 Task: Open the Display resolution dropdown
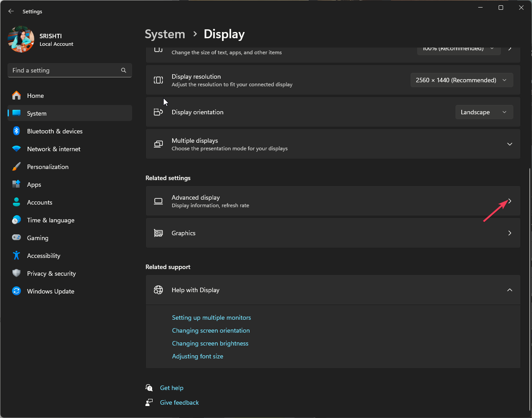click(461, 80)
